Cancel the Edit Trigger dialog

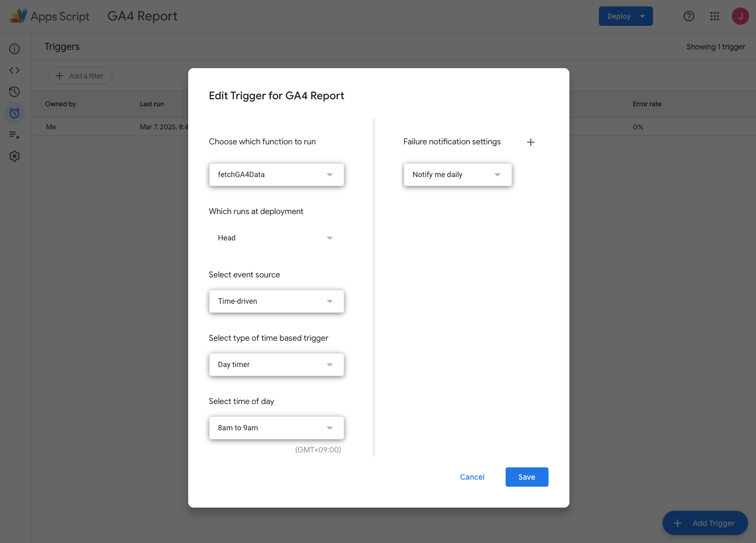472,477
